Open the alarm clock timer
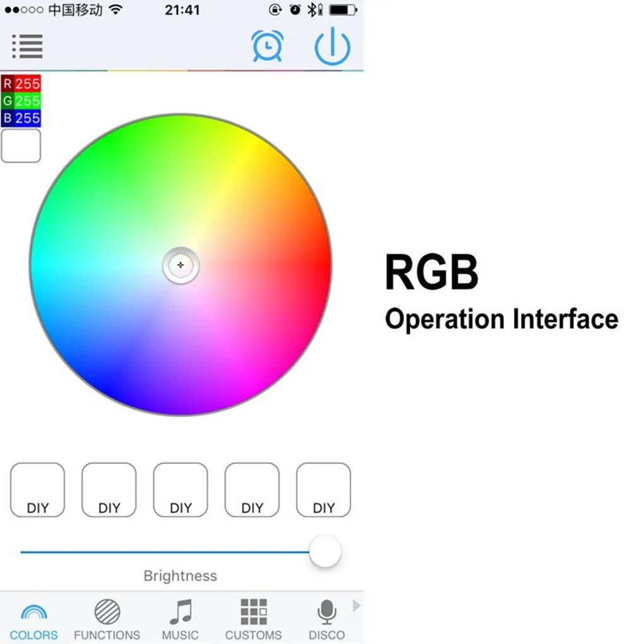Viewport: 644px width, 644px height. pyautogui.click(x=267, y=47)
